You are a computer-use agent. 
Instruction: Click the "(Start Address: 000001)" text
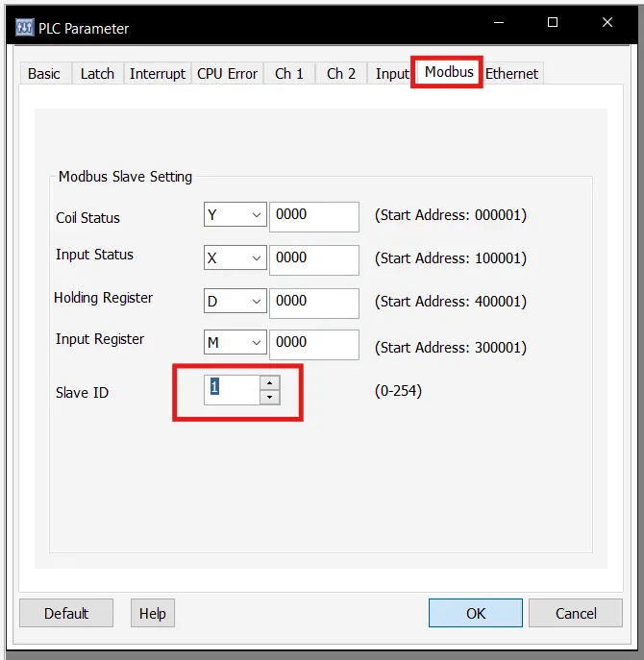(451, 215)
